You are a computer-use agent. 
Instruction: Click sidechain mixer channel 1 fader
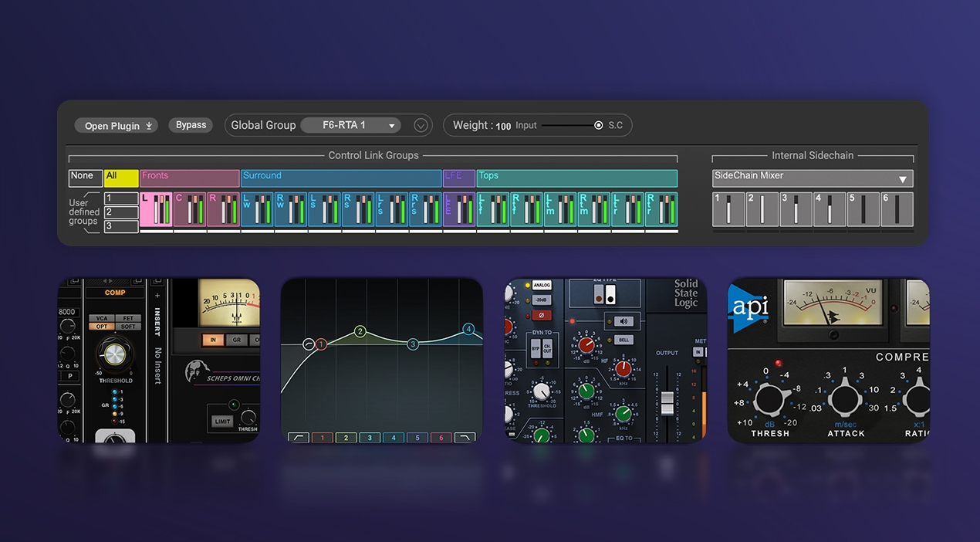[728, 209]
